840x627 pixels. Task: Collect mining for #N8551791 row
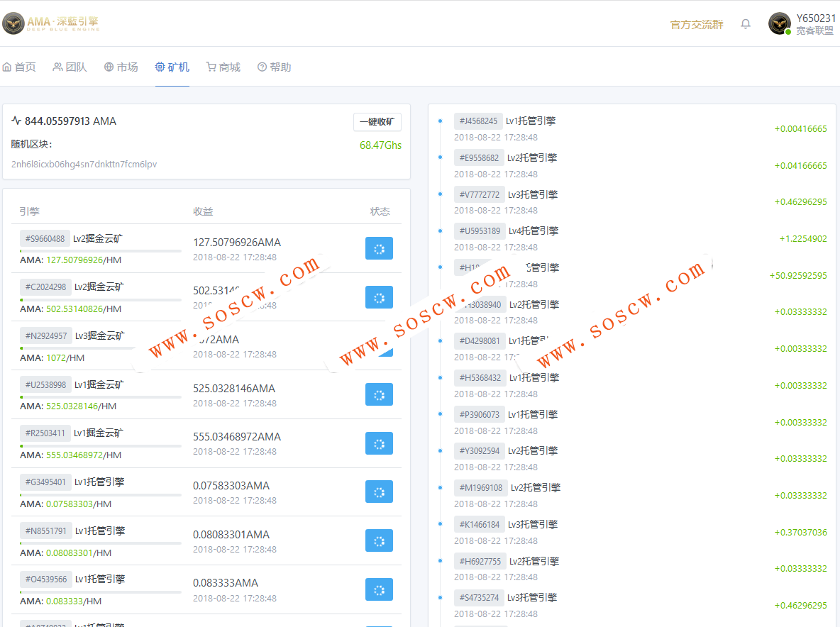379,540
